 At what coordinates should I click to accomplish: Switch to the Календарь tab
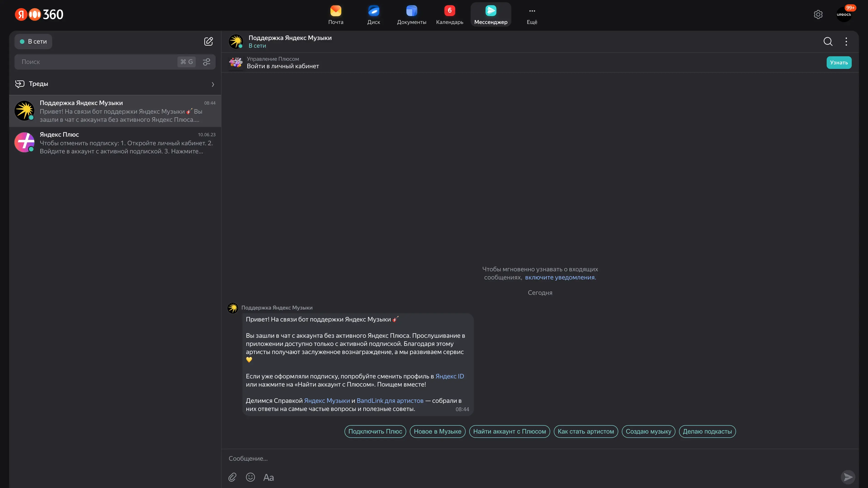click(x=449, y=15)
